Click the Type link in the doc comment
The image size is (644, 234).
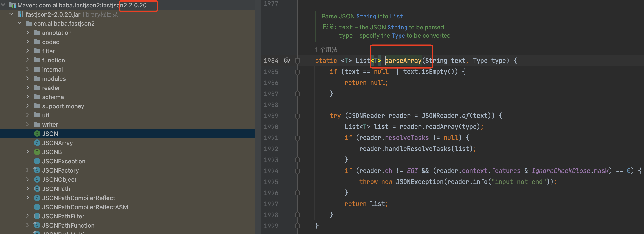point(398,36)
